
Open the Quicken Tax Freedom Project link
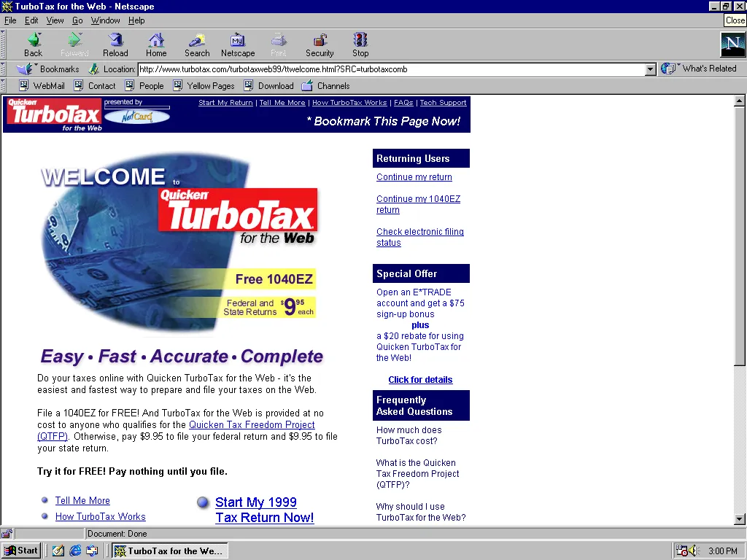coord(252,424)
